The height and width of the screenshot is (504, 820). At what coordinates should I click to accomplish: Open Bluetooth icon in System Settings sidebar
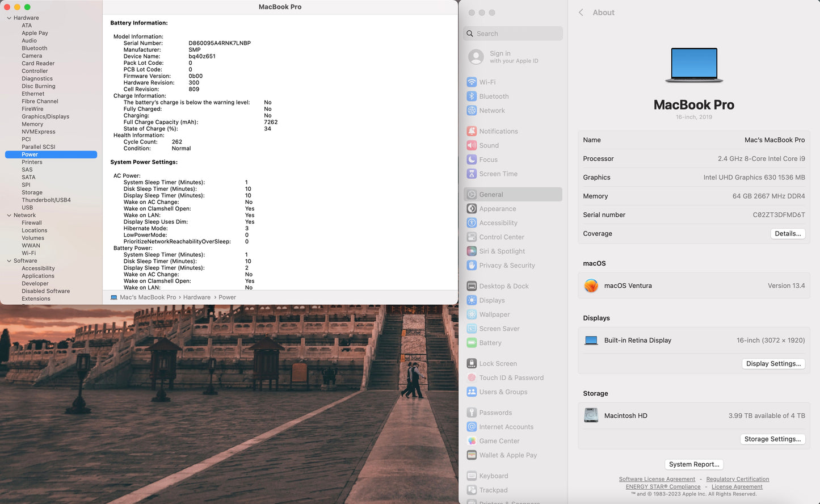point(472,96)
